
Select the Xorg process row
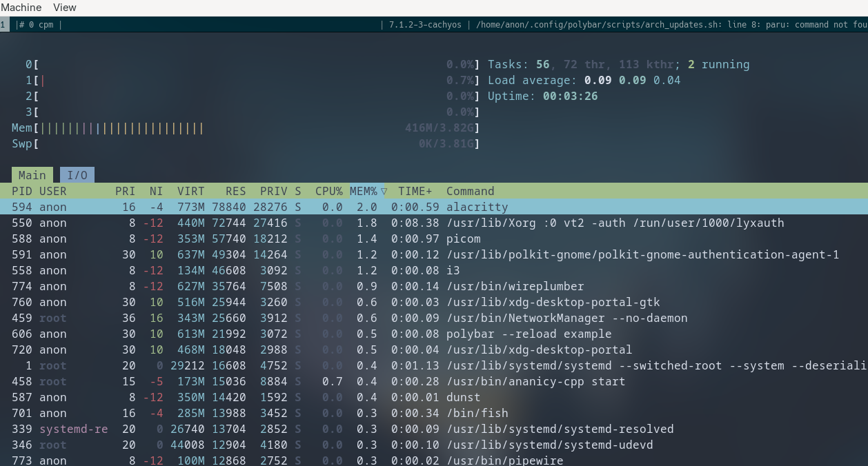tap(434, 223)
